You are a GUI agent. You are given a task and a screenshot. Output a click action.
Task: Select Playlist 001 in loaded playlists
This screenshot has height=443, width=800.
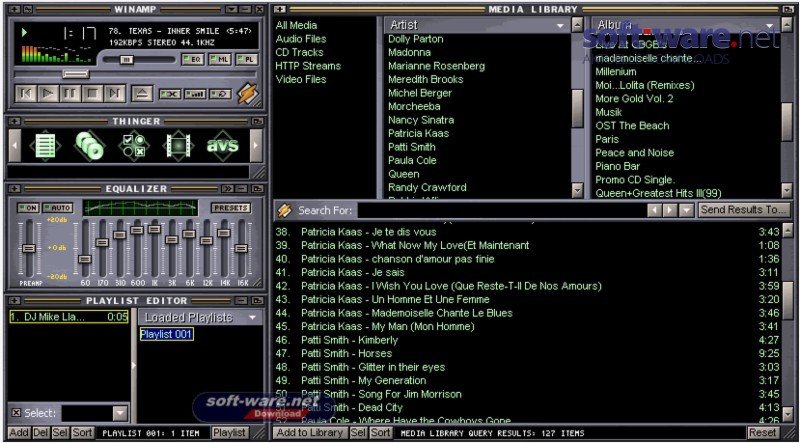167,334
